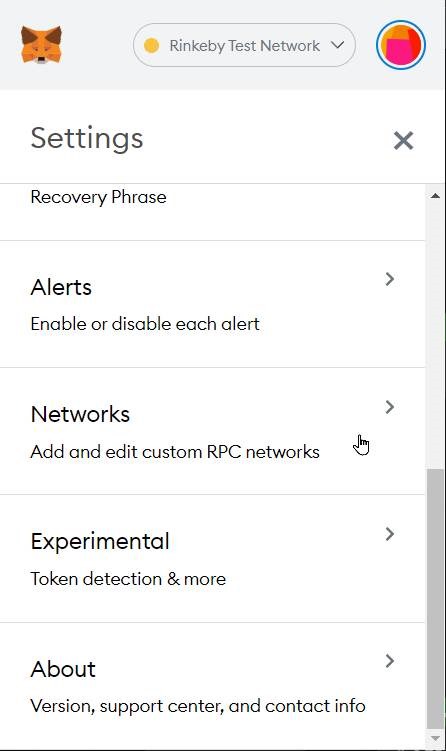This screenshot has width=446, height=751.
Task: Close Settings with the X icon
Action: pos(403,140)
